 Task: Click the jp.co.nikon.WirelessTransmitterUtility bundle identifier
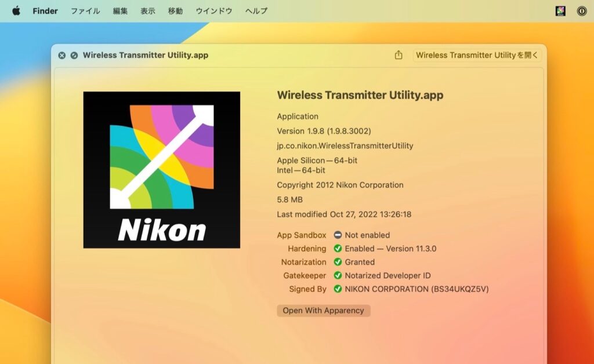click(345, 145)
